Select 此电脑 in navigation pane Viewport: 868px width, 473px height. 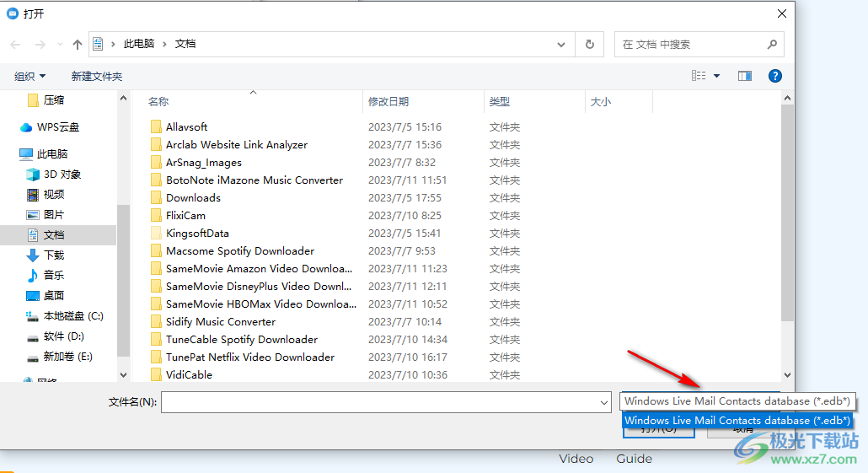click(x=51, y=154)
